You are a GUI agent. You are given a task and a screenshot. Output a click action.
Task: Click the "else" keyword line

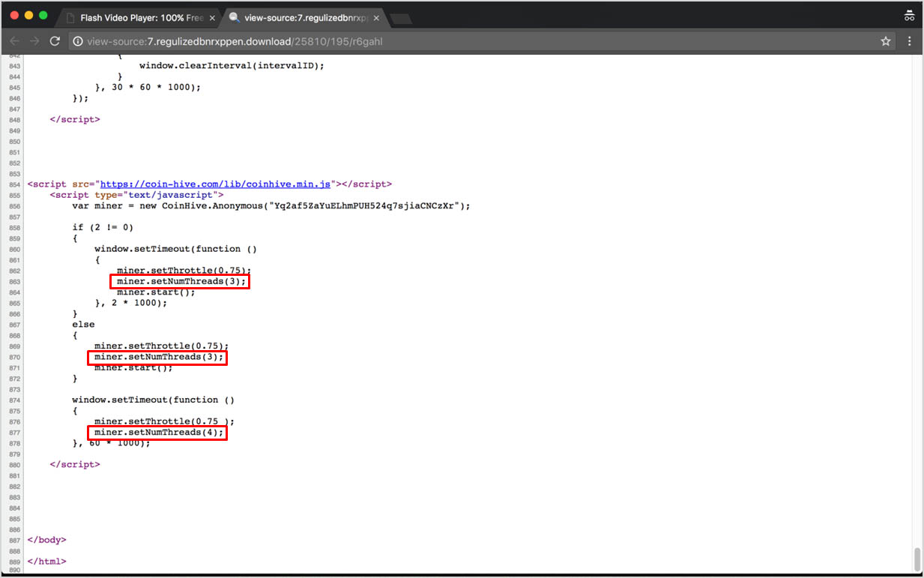tap(83, 325)
